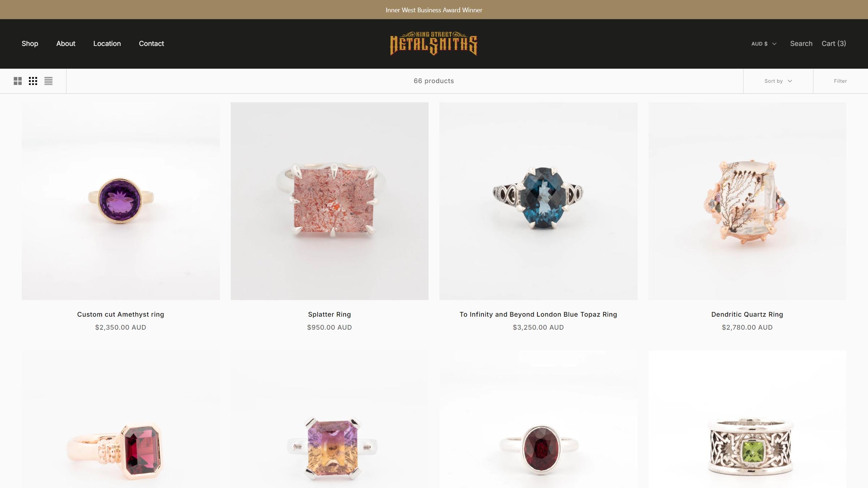The height and width of the screenshot is (488, 868).
Task: Click the Inner West Business Award banner
Action: (x=434, y=10)
